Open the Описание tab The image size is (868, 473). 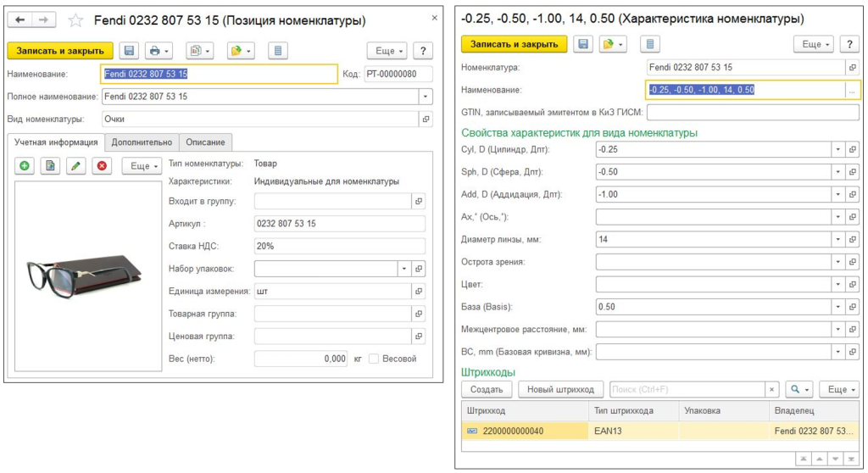coord(205,142)
